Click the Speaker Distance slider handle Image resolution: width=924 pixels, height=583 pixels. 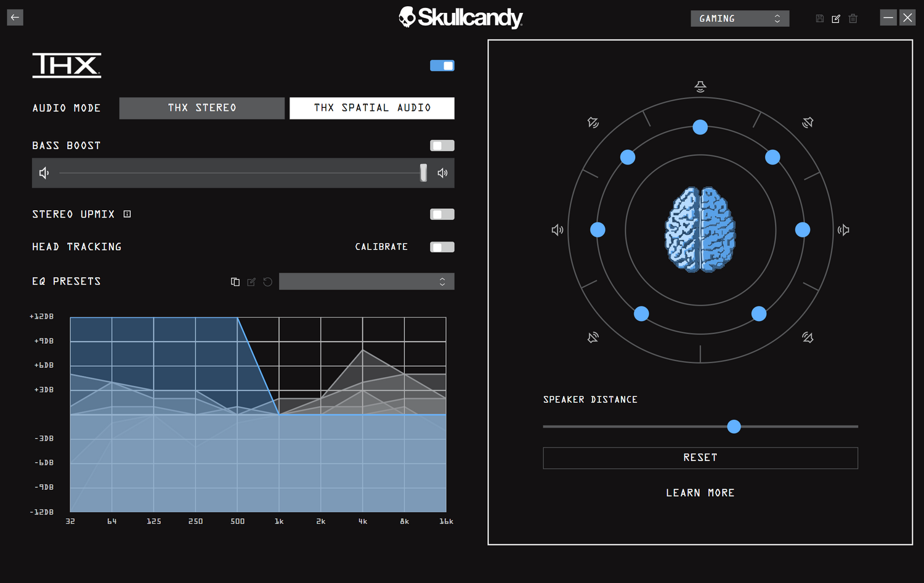pos(734,426)
